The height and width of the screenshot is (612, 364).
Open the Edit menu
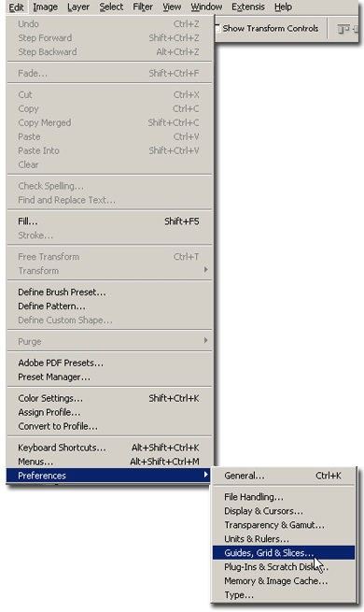click(x=17, y=7)
